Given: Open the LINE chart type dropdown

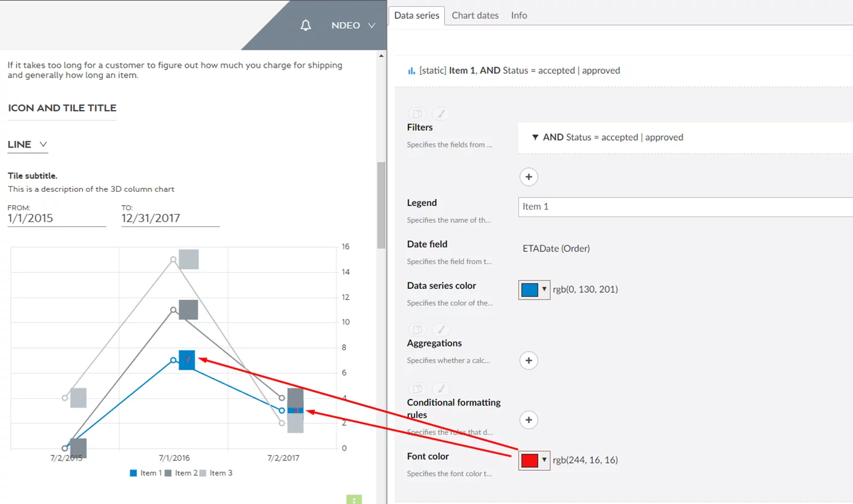Looking at the screenshot, I should tap(28, 144).
